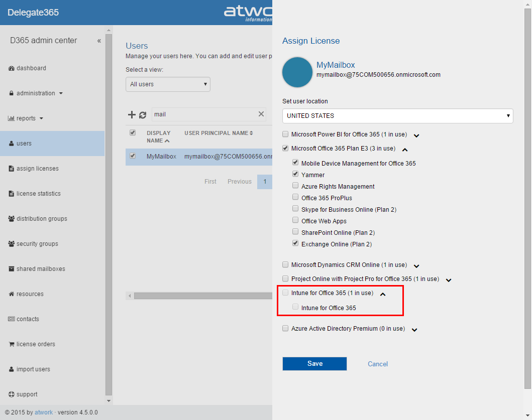This screenshot has width=532, height=420.
Task: Clear the 'mail' search text
Action: (x=261, y=114)
